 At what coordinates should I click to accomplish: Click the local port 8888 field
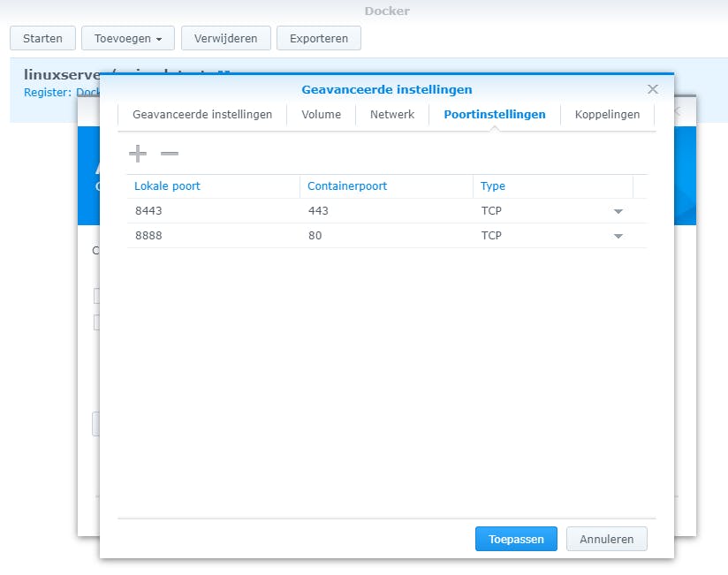212,236
